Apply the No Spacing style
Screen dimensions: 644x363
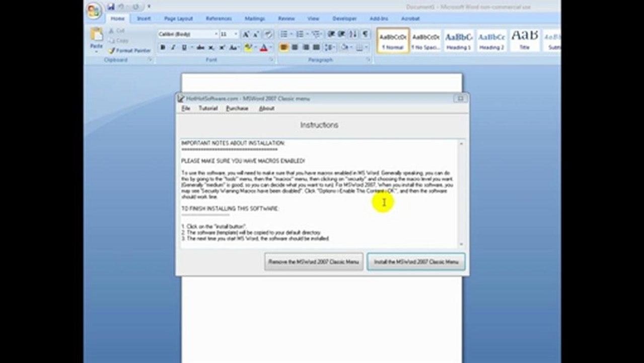pyautogui.click(x=426, y=40)
